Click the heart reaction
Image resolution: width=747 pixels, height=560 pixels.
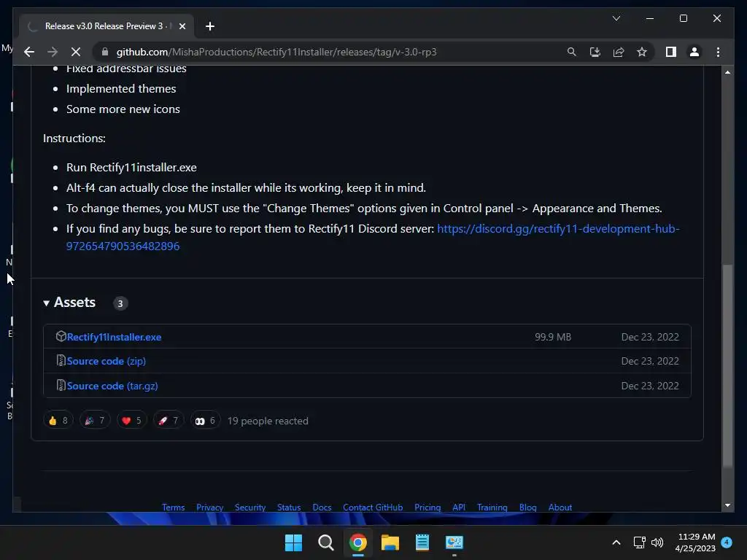coord(131,421)
